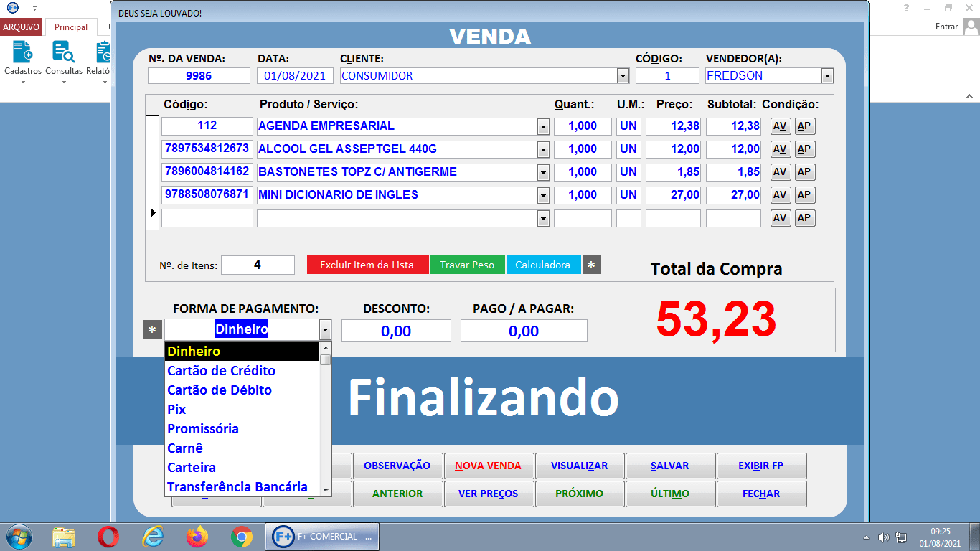Set AGENDA EMPRESARIAL condition to AP

click(x=804, y=126)
